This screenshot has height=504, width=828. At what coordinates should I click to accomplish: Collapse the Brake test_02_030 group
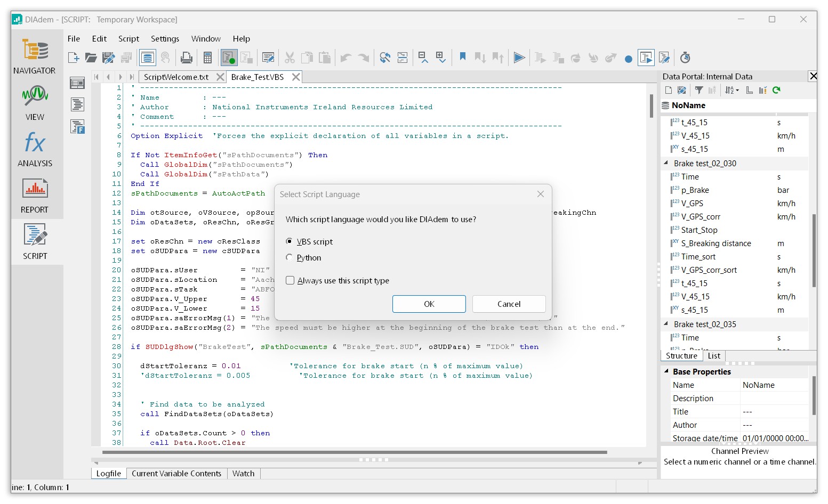[666, 163]
